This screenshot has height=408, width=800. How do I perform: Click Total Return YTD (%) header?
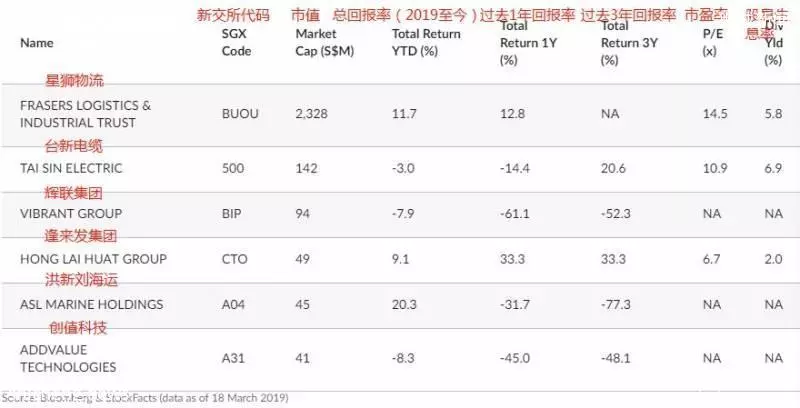click(x=426, y=42)
